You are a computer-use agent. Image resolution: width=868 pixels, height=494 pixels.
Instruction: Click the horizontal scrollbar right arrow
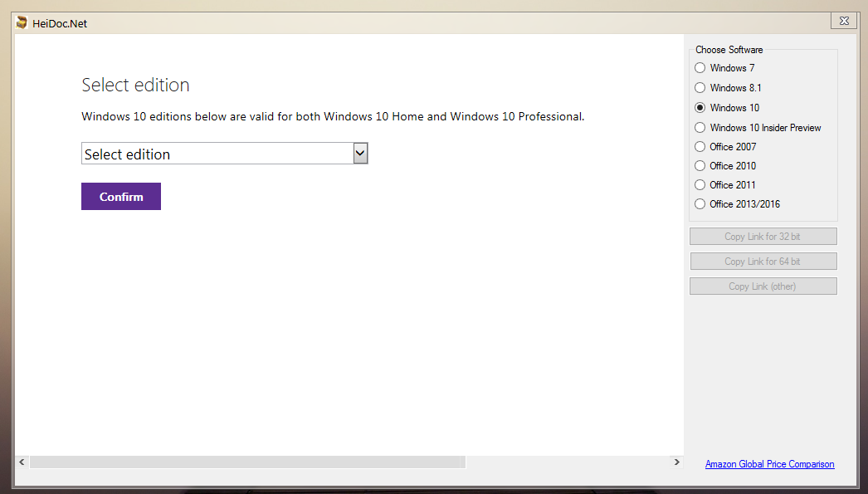tap(676, 462)
